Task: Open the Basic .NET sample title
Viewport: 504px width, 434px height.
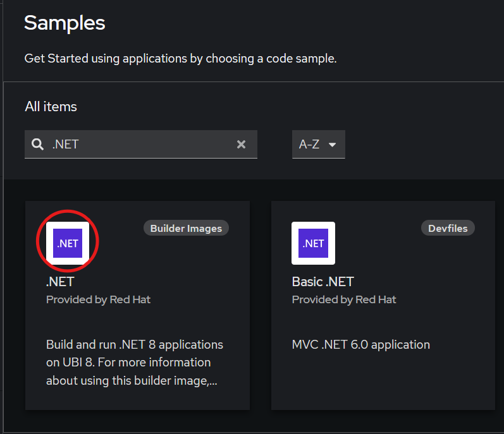Action: [x=323, y=282]
